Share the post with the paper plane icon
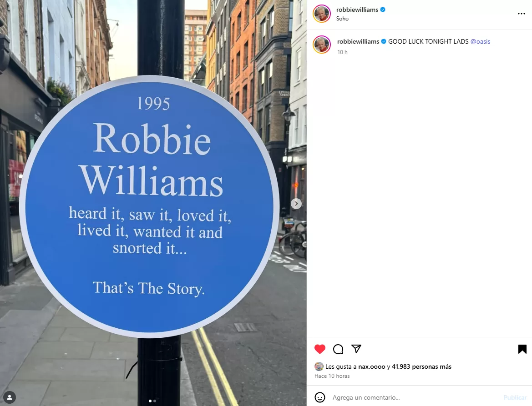The width and height of the screenshot is (532, 406). (356, 349)
